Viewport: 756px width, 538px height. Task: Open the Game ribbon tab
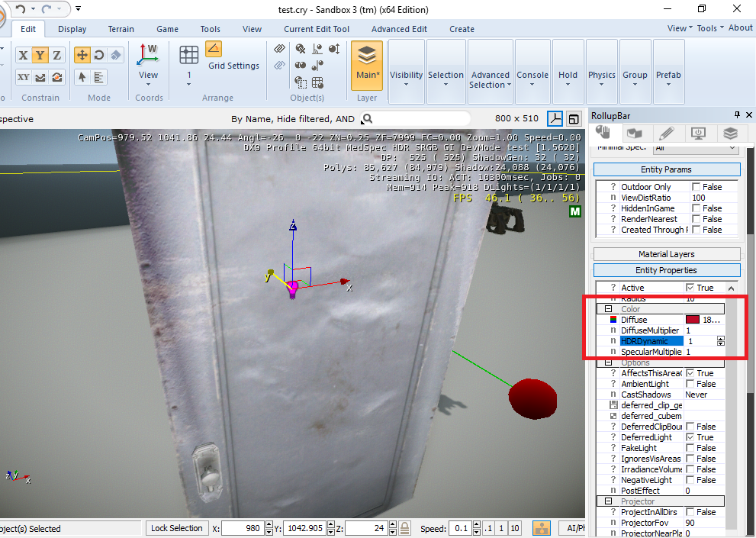167,29
